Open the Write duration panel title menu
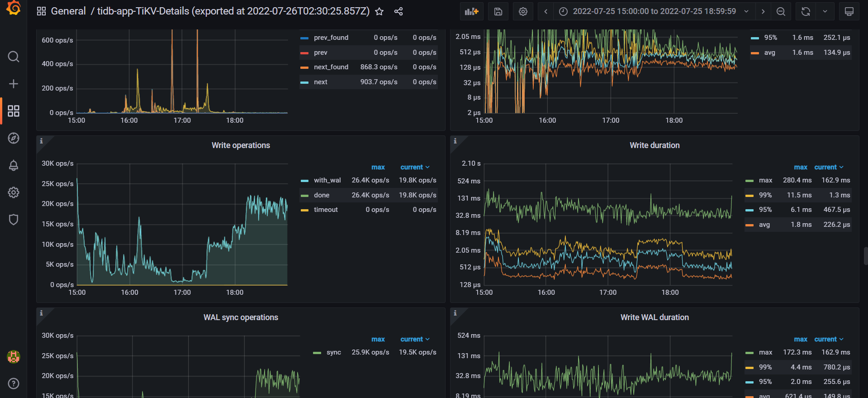The image size is (868, 398). 655,145
